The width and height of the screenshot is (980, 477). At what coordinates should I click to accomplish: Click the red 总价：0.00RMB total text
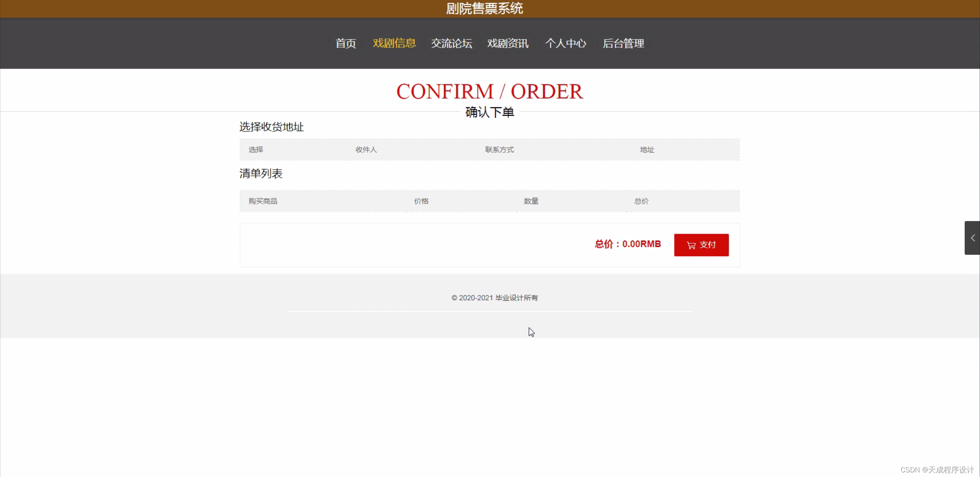click(628, 244)
